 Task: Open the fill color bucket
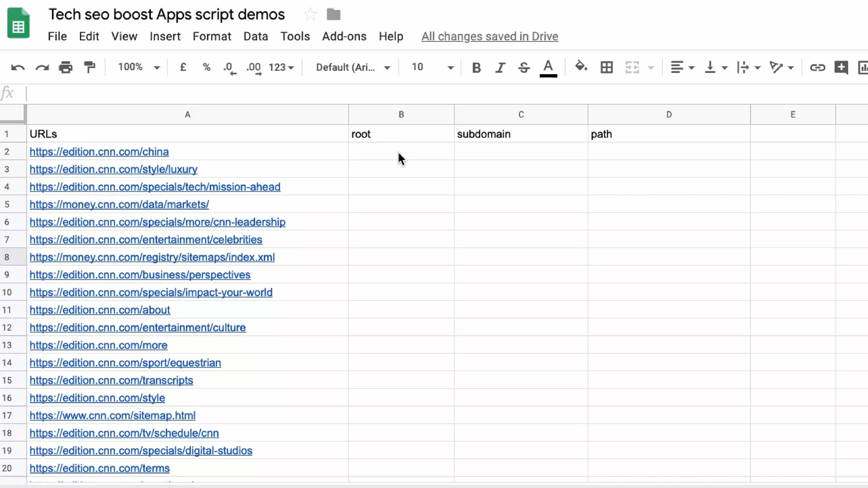[x=581, y=67]
